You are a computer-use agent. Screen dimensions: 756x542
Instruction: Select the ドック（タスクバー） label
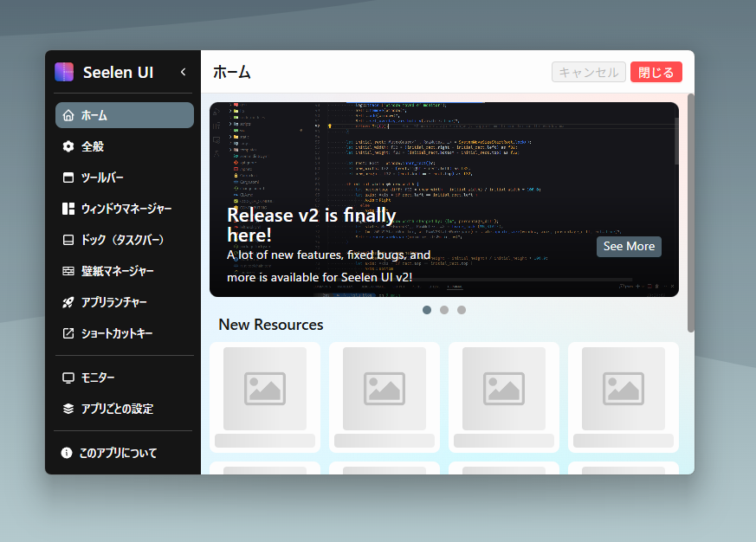pyautogui.click(x=122, y=240)
